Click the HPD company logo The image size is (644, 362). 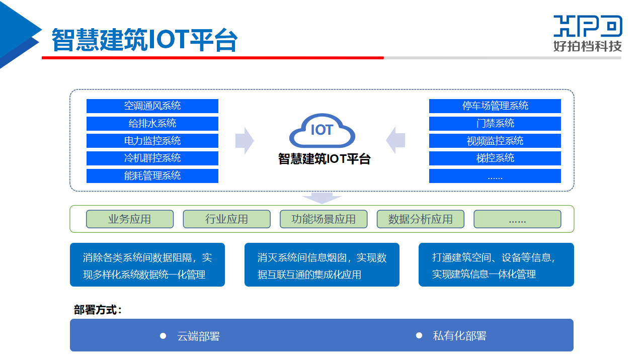click(x=588, y=33)
